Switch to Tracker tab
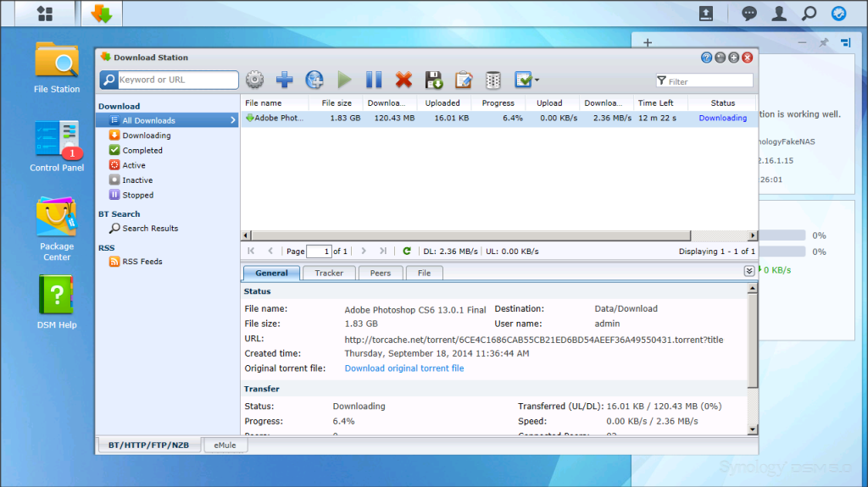 pos(329,273)
